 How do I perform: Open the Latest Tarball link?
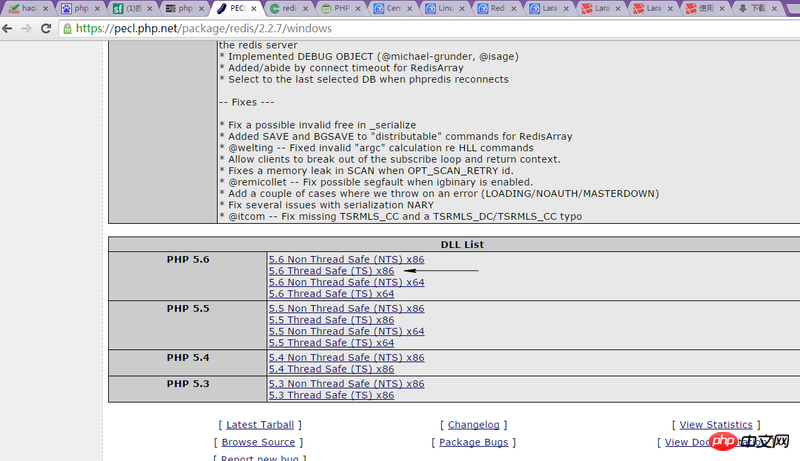coord(260,425)
